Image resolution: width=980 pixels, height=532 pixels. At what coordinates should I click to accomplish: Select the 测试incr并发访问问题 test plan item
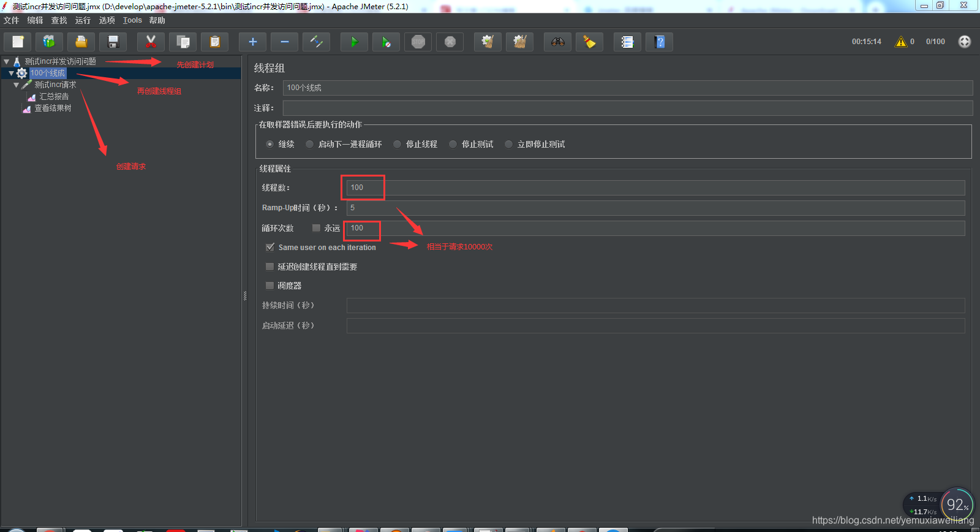[x=60, y=61]
